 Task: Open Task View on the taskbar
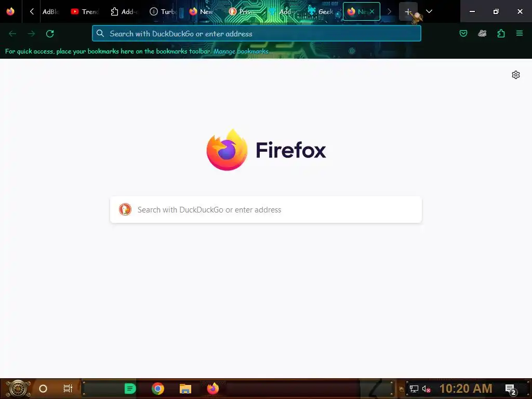click(68, 389)
